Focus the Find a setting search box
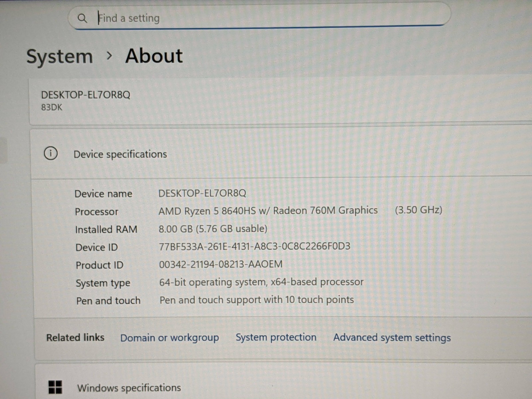This screenshot has height=399, width=532. click(259, 16)
